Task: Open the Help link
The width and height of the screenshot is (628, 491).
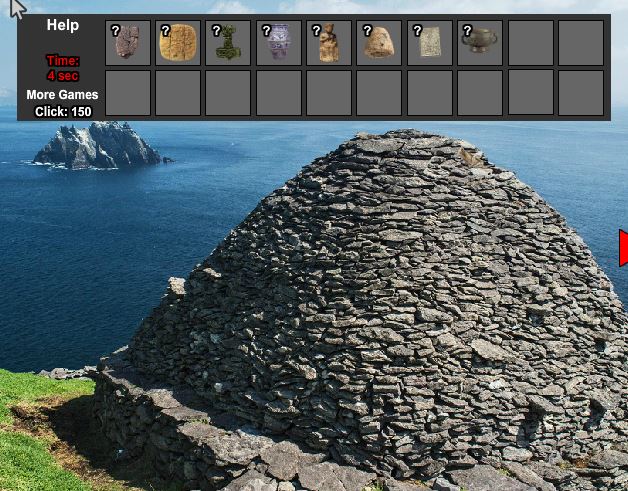Action: coord(63,25)
